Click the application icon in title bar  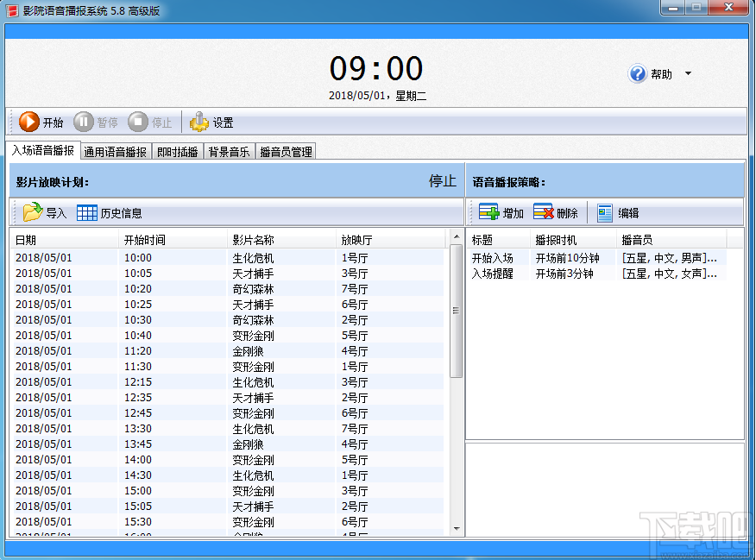click(x=11, y=9)
